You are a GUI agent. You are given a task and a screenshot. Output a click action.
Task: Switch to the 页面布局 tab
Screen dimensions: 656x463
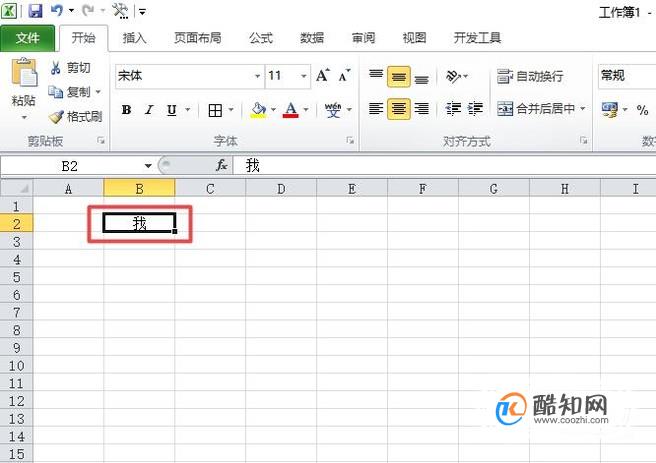(197, 38)
